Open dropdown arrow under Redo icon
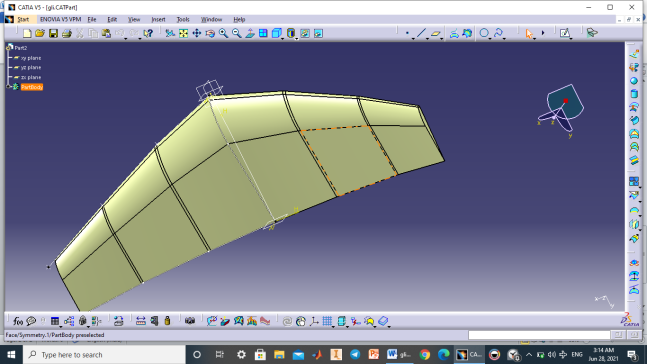 pyautogui.click(x=139, y=38)
